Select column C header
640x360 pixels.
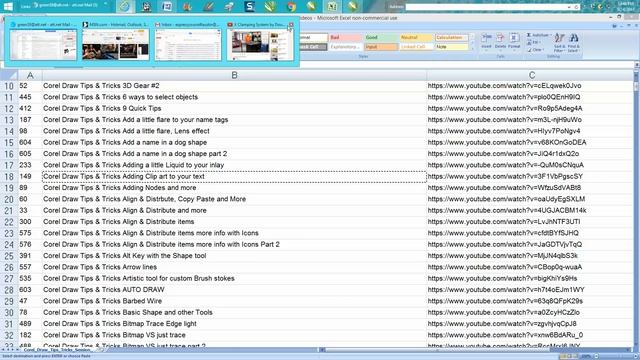pyautogui.click(x=531, y=75)
